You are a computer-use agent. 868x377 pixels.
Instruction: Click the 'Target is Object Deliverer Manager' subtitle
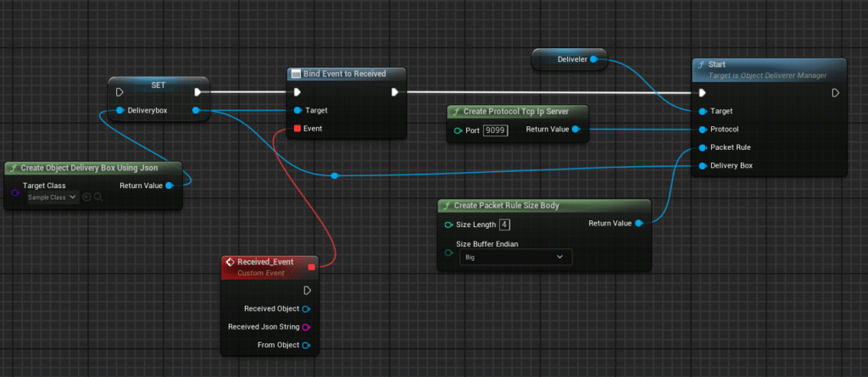pos(768,75)
